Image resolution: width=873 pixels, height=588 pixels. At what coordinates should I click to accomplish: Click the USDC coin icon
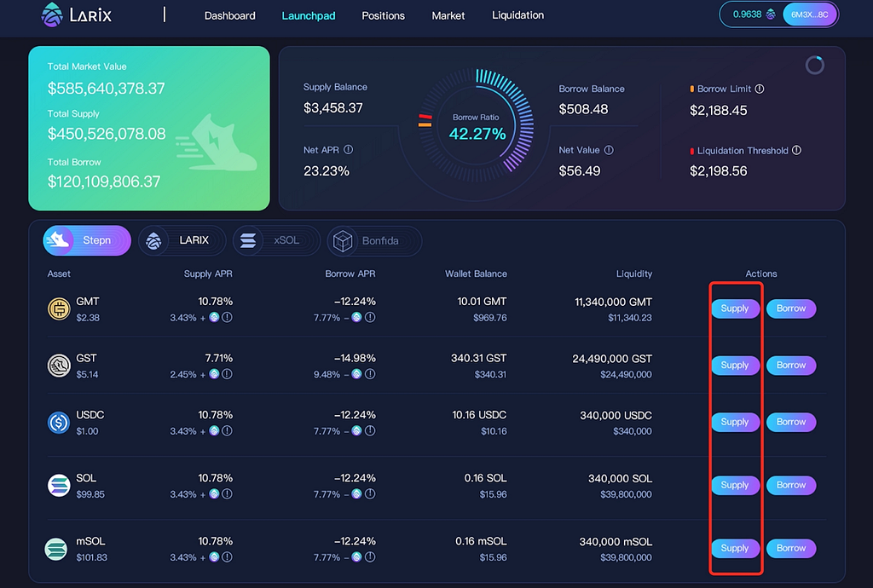coord(59,423)
